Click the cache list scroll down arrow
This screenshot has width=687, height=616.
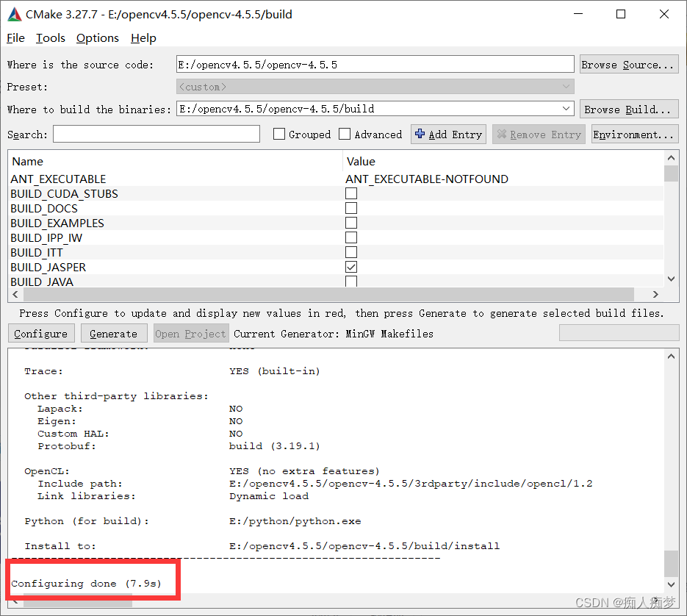point(671,279)
